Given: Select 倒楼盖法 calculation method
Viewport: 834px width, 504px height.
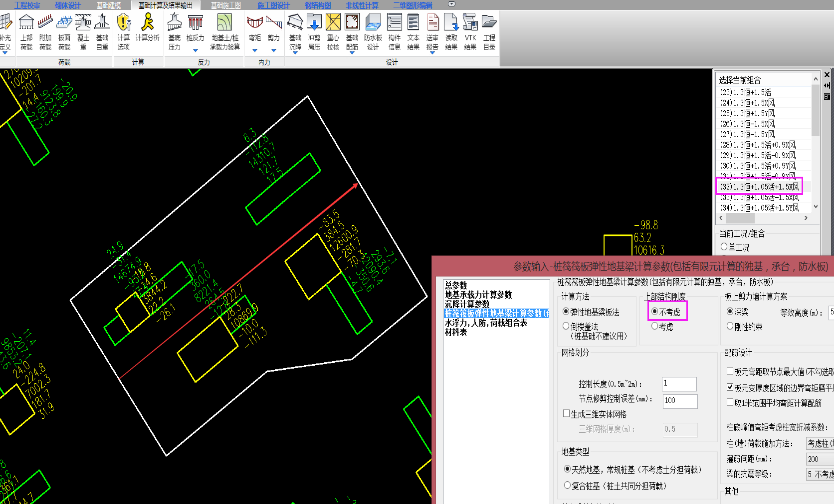Looking at the screenshot, I should (x=566, y=326).
